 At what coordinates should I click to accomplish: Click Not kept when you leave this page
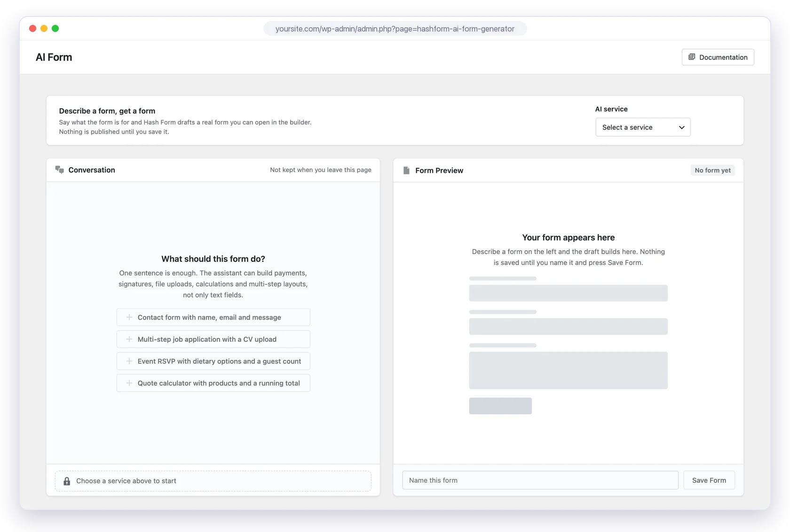tap(321, 170)
